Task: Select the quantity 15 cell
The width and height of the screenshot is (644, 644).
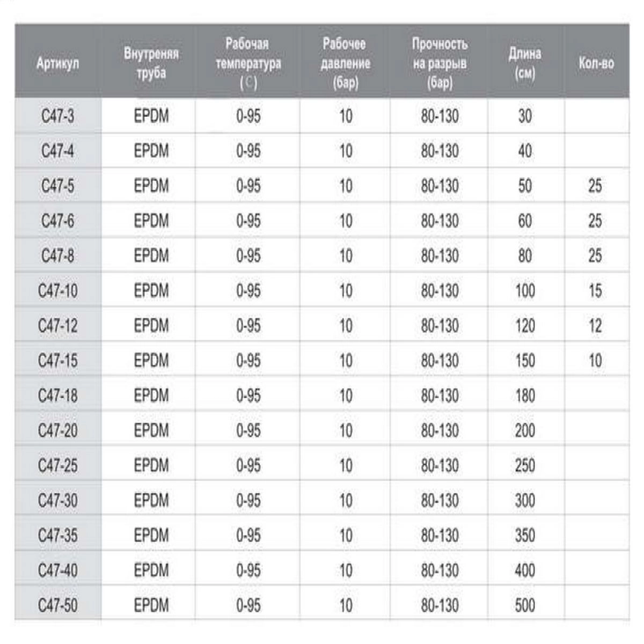Action: pos(595,291)
